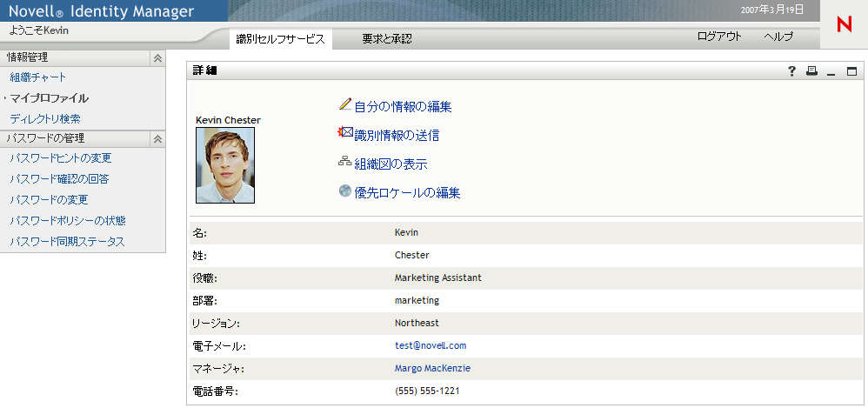The height and width of the screenshot is (408, 868).
Task: Click the phone number (555) 555-1221
Action: 427,391
